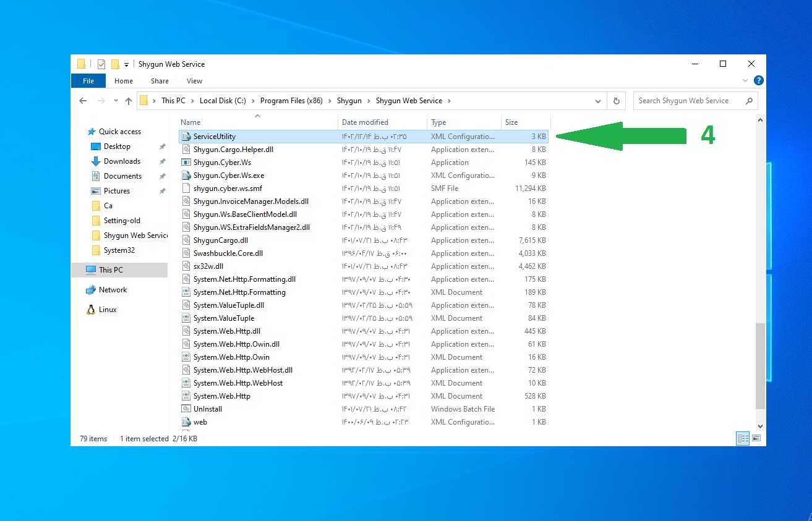Click the help question mark icon
Screen dimensions: 812x521
point(759,80)
